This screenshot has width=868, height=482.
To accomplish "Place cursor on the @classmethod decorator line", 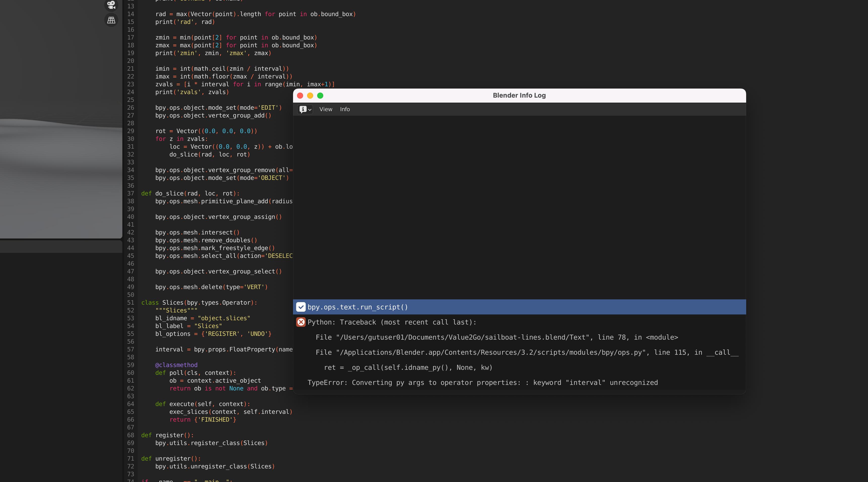I will [x=176, y=365].
